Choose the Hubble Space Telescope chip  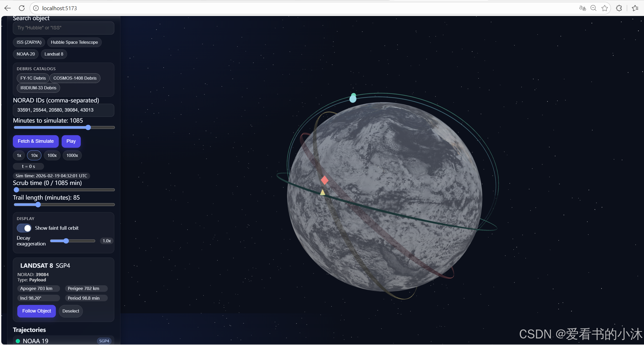[74, 42]
